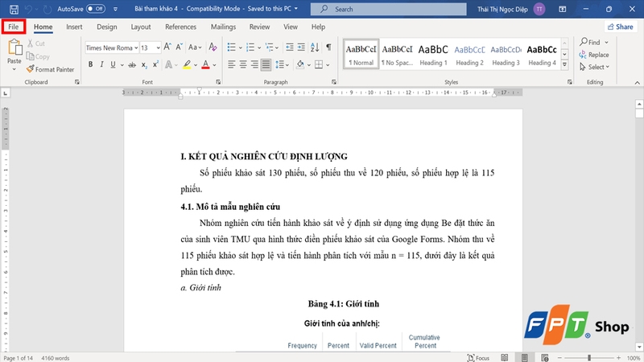
Task: Click Page 1 of 14 indicator
Action: click(18, 358)
